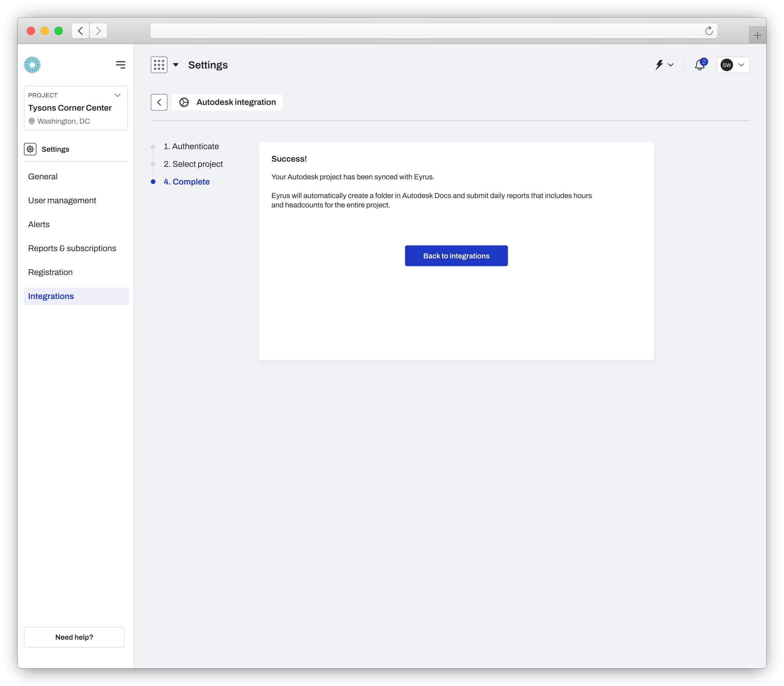
Task: Open a new browser tab with plus
Action: (757, 36)
